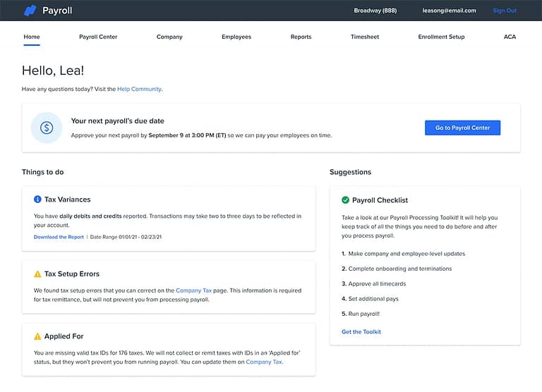This screenshot has width=542, height=392.
Task: Go to the Employees tab
Action: click(x=236, y=37)
